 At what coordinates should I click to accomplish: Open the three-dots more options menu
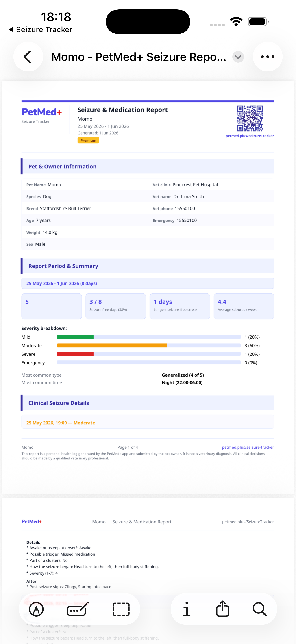(268, 57)
